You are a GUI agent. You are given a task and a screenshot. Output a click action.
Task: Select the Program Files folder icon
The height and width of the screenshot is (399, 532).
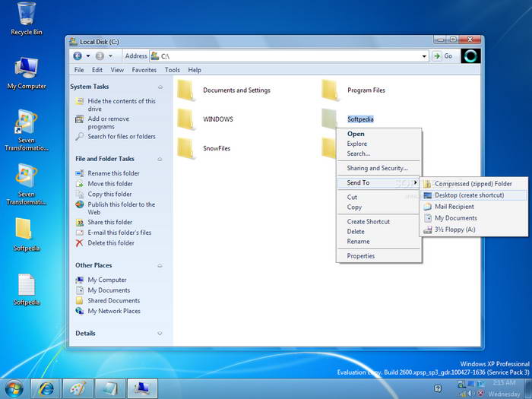pyautogui.click(x=330, y=90)
